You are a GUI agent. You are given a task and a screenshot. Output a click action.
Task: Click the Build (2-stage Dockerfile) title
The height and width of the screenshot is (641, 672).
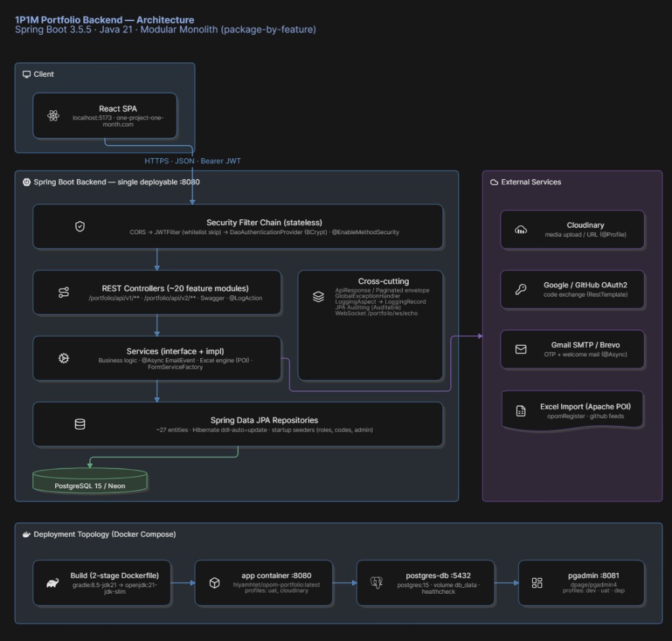[x=114, y=575]
